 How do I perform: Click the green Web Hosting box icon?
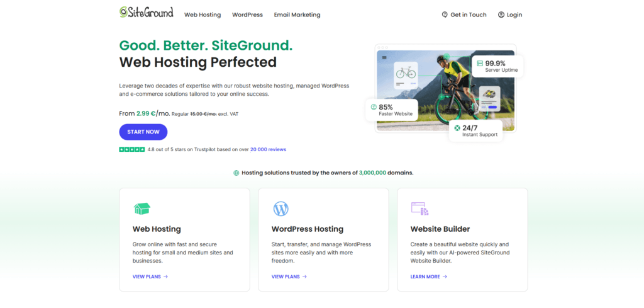pos(142,208)
